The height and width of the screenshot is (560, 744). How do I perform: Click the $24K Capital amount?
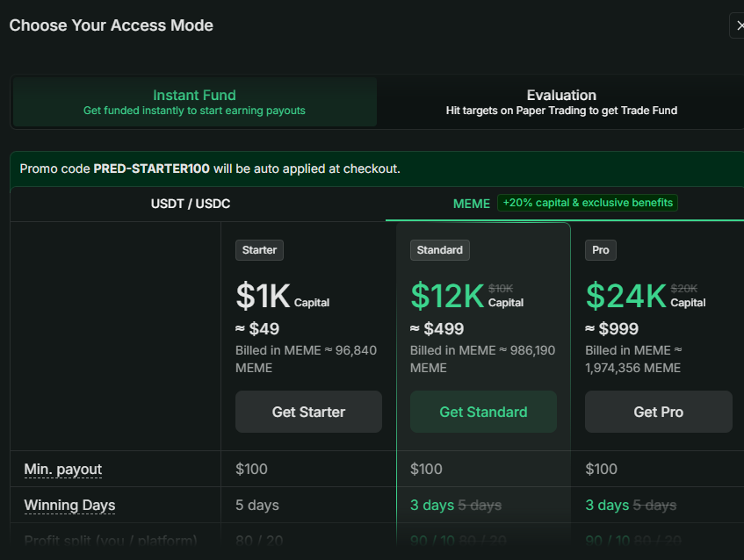pos(646,296)
